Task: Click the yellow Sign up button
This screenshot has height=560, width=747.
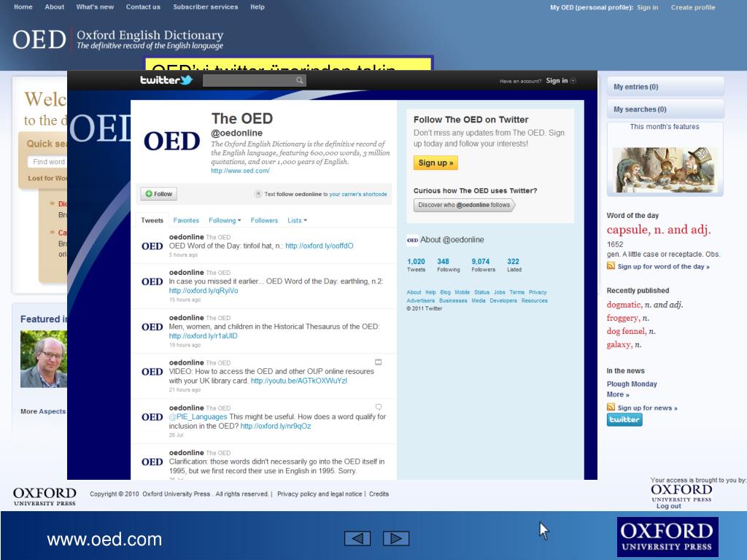Action: pyautogui.click(x=436, y=163)
